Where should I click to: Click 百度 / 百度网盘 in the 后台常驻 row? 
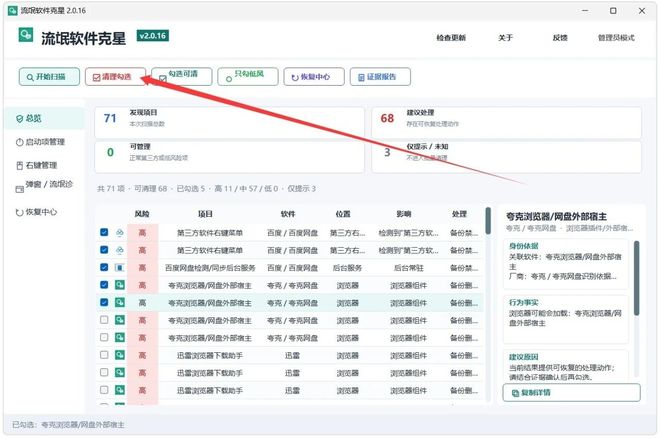(292, 268)
